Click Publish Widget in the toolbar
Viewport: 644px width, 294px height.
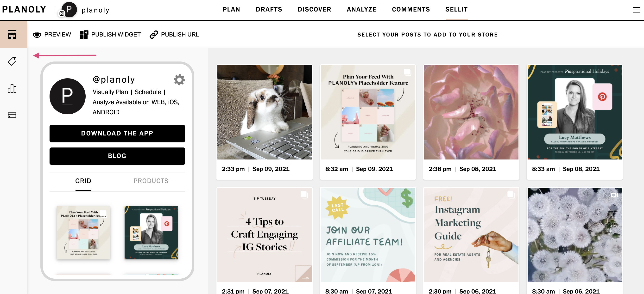click(x=110, y=35)
